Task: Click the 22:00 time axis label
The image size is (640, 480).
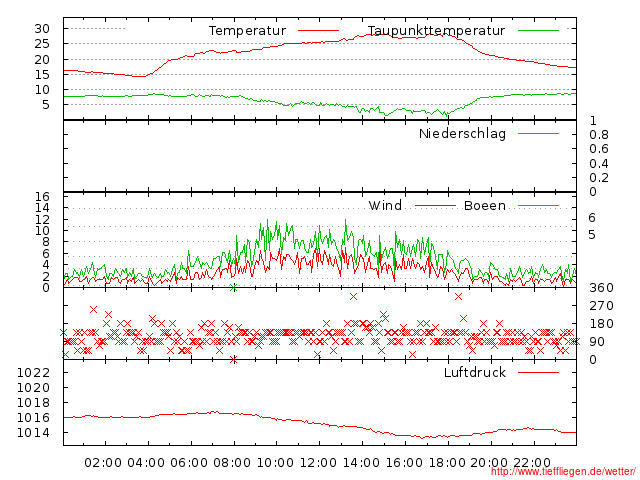Action: pyautogui.click(x=532, y=463)
